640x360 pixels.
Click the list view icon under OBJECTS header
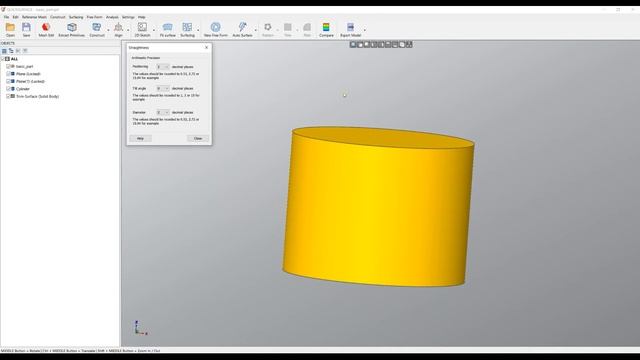point(4,51)
